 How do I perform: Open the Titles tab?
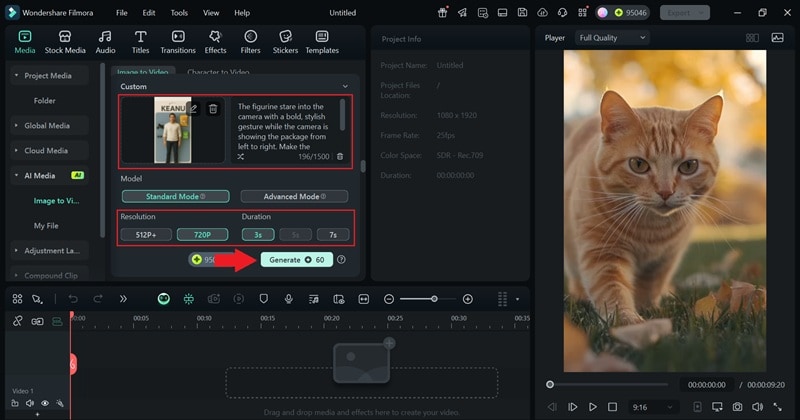140,42
